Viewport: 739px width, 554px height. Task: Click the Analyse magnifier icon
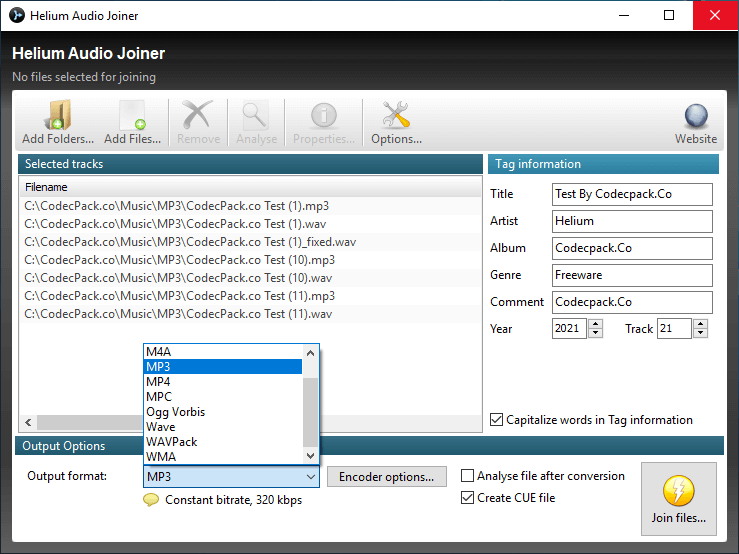256,115
